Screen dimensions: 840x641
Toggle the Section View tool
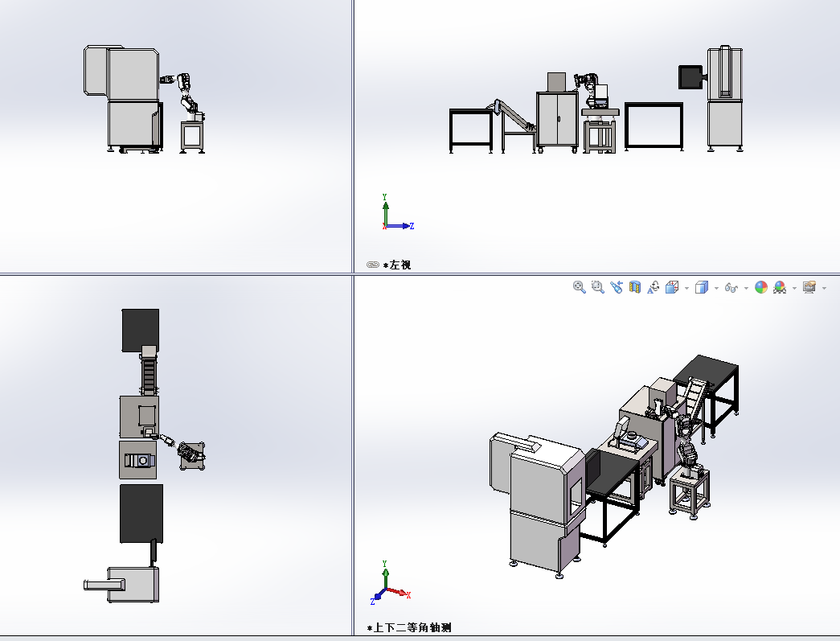click(635, 287)
